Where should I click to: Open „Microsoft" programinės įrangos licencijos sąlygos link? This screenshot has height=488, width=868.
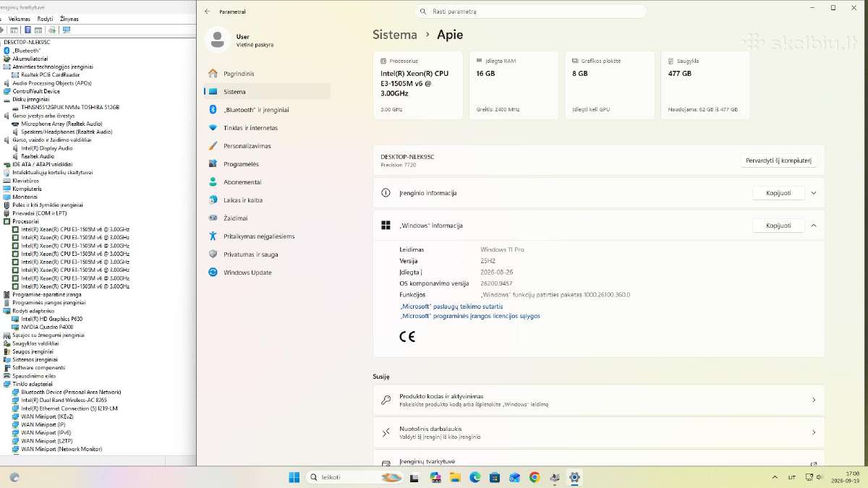click(469, 316)
